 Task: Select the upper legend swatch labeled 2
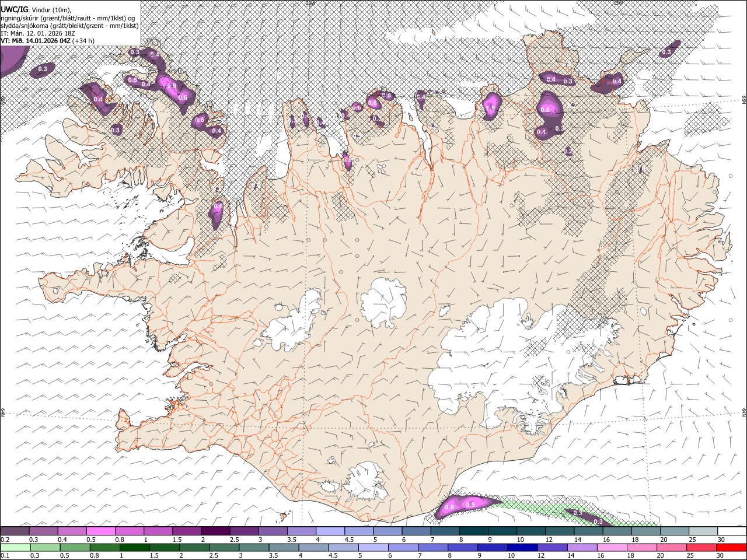(x=215, y=531)
